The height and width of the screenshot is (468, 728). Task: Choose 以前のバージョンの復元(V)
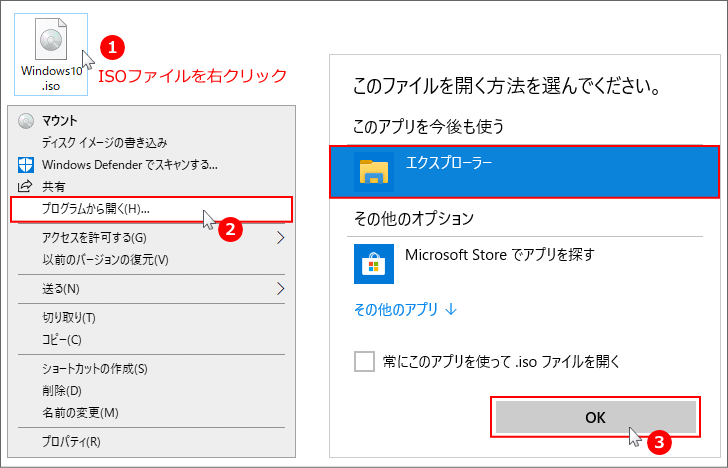[152, 260]
